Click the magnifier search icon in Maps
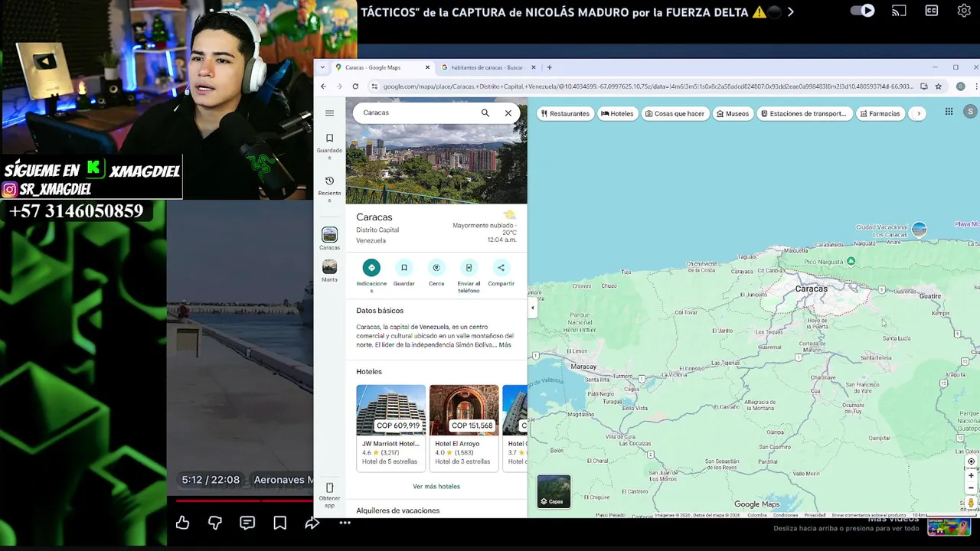Viewport: 980px width, 551px height. coord(485,112)
